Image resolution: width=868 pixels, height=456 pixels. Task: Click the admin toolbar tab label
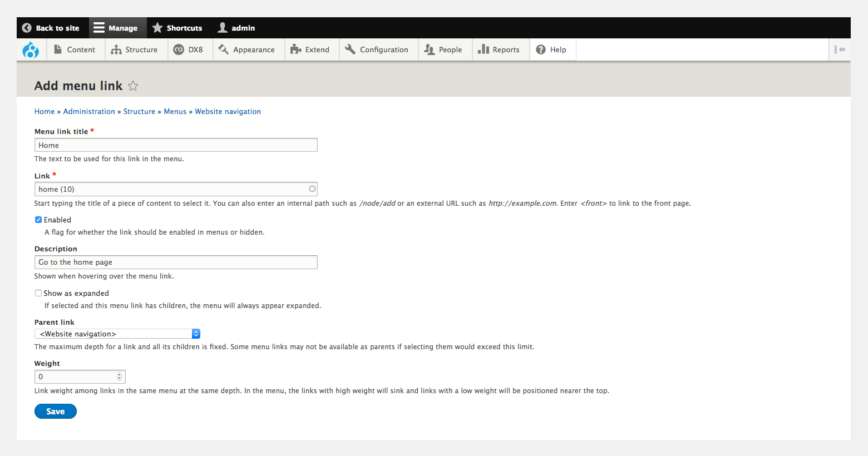click(243, 28)
